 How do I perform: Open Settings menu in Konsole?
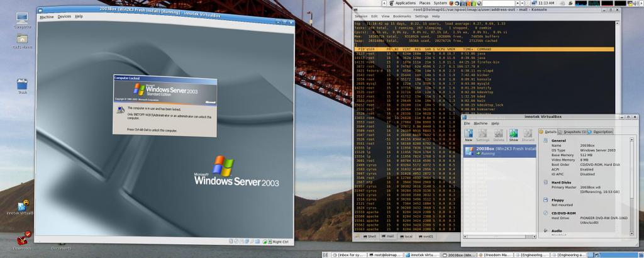click(421, 16)
